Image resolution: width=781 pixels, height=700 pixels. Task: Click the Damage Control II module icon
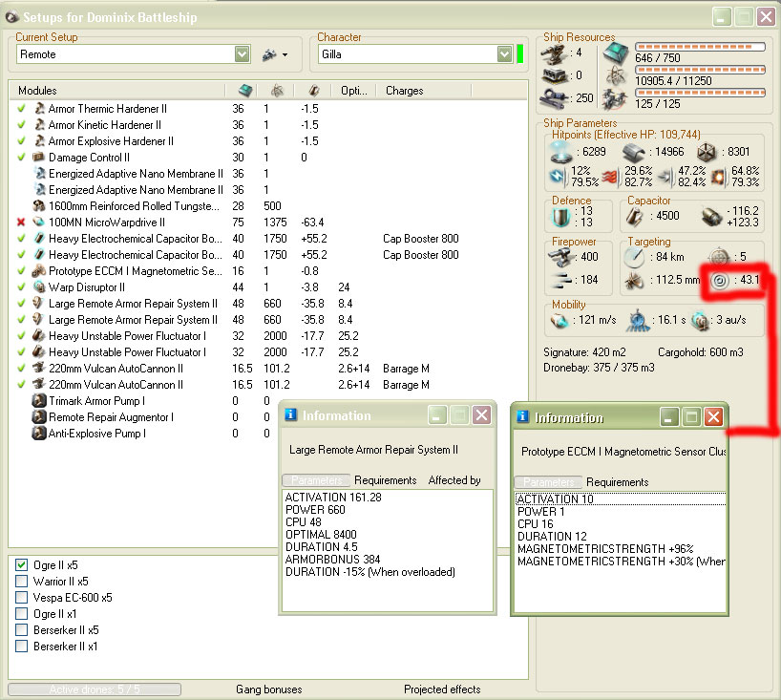coord(39,158)
